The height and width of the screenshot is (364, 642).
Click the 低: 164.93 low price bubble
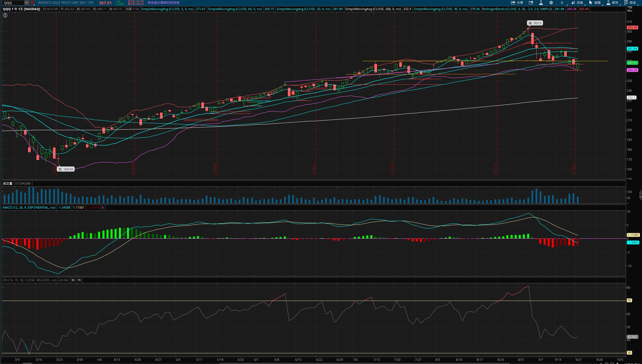click(66, 169)
